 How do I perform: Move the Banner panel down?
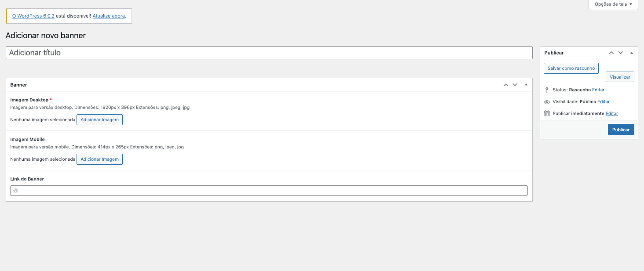515,85
